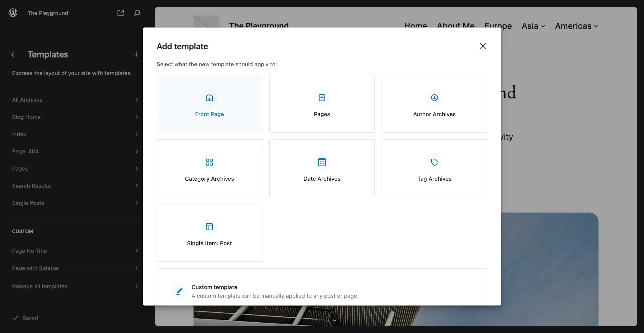Screen dimensions: 644x333
Task: Choose the Pages template option label
Action: [322, 114]
